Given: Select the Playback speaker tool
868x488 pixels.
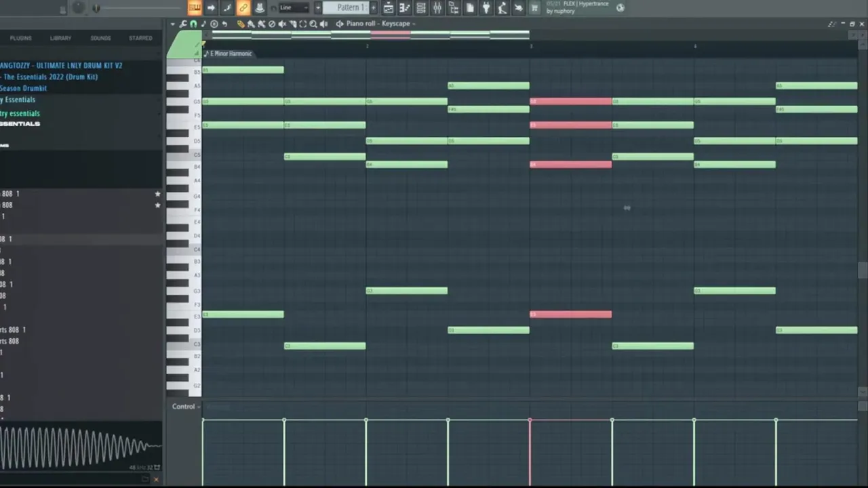Looking at the screenshot, I should (x=323, y=24).
